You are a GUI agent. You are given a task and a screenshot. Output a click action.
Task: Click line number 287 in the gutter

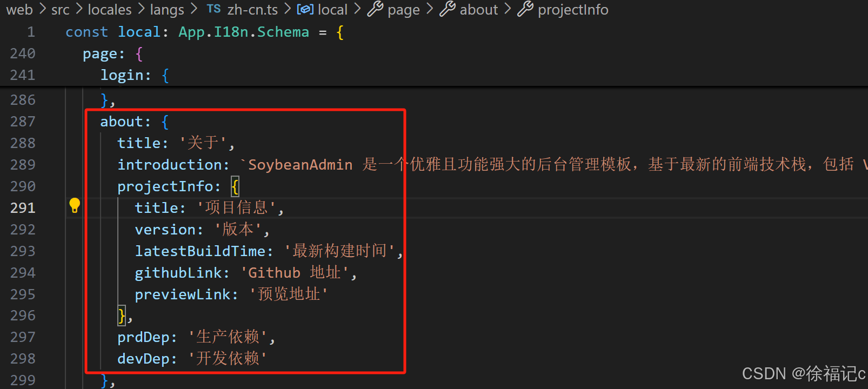click(23, 122)
